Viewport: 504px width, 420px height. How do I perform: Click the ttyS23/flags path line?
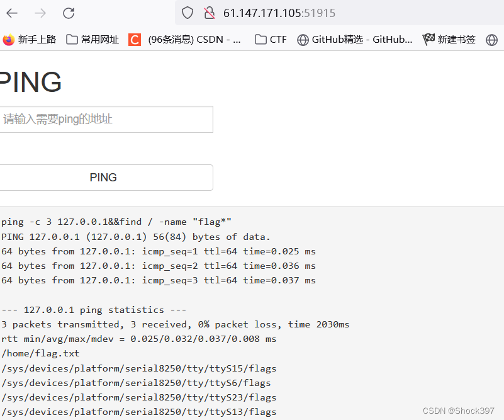click(138, 397)
